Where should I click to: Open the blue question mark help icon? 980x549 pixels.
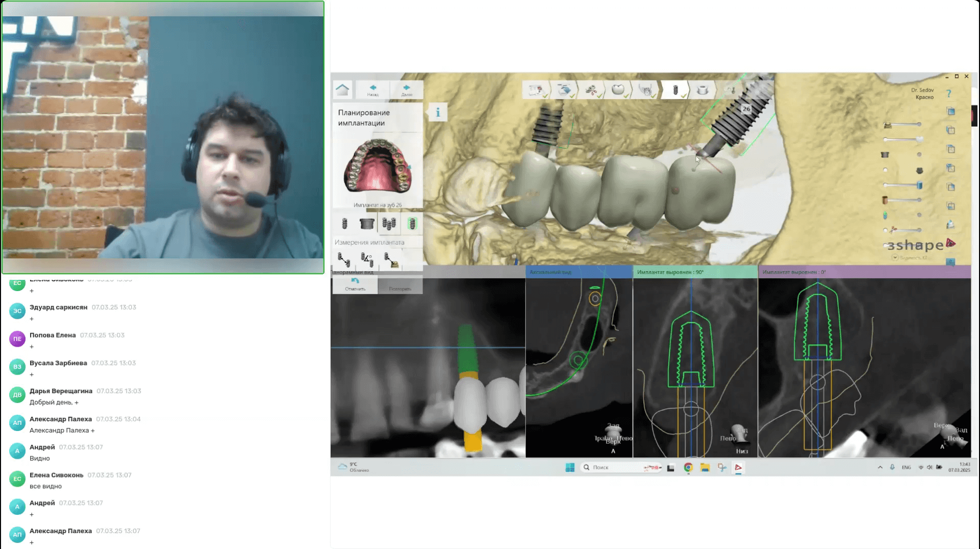[x=948, y=93]
